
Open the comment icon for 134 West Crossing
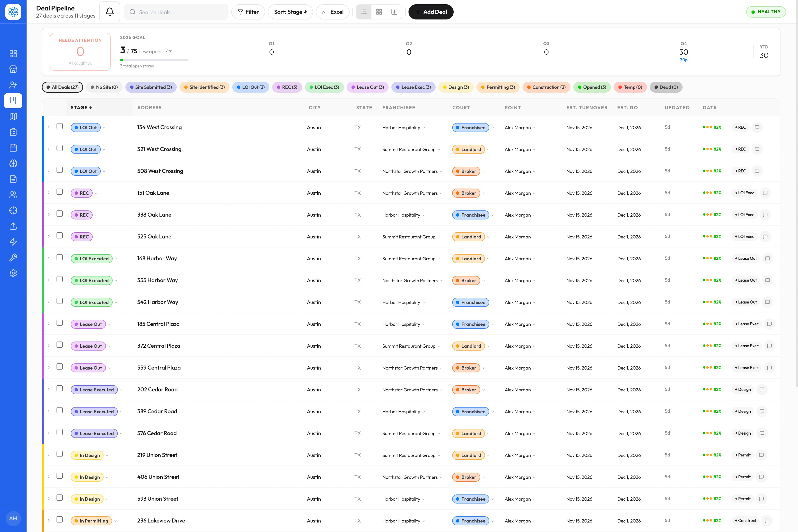pos(757,127)
